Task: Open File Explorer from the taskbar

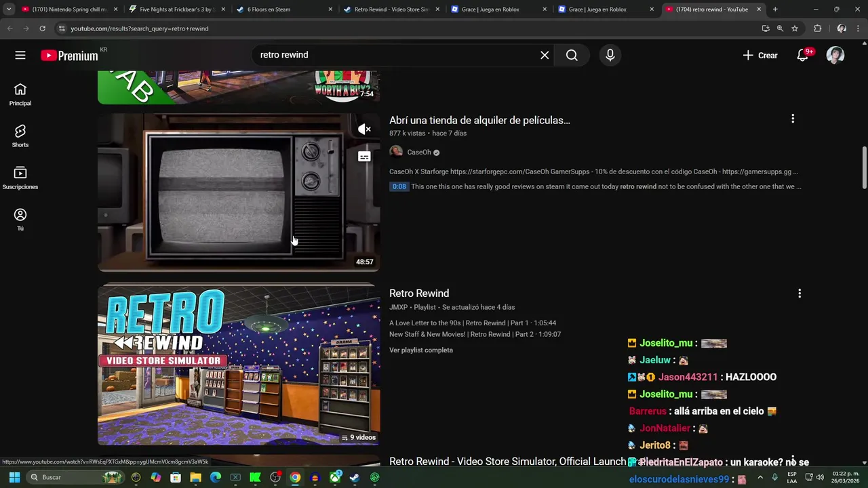Action: [195, 477]
